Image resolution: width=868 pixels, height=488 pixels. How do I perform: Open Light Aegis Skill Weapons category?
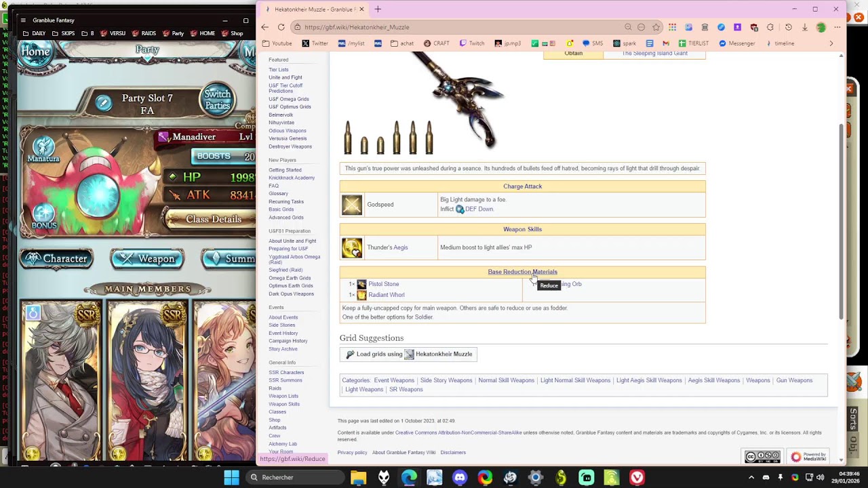click(649, 380)
